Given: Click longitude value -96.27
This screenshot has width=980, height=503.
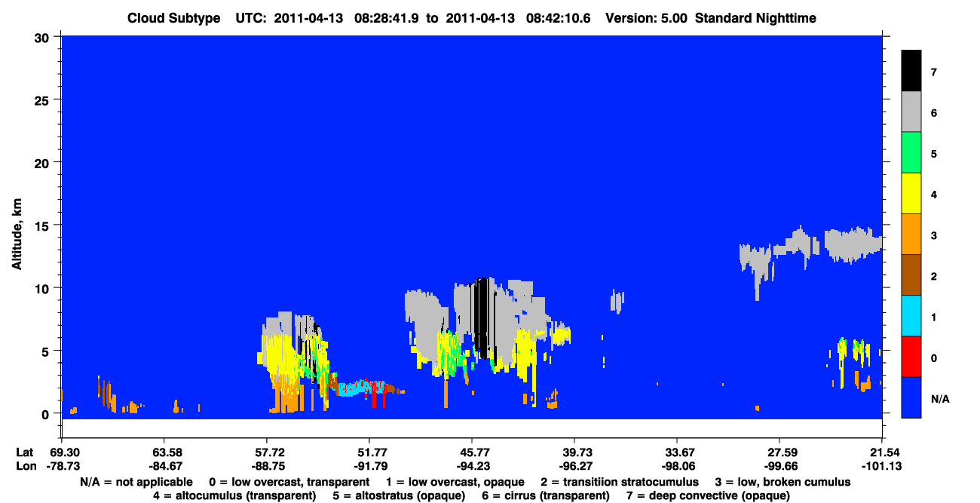Looking at the screenshot, I should (574, 466).
